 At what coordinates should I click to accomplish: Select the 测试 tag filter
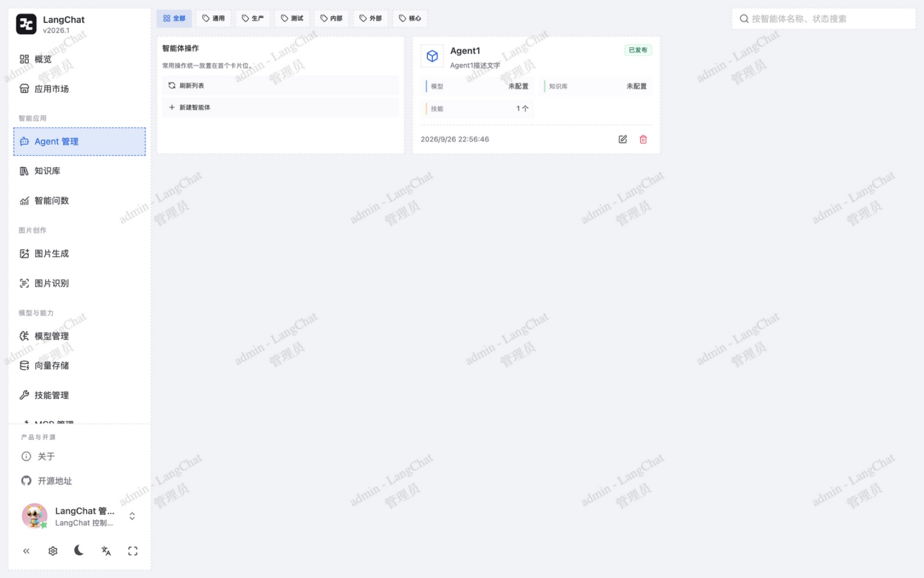pyautogui.click(x=292, y=18)
